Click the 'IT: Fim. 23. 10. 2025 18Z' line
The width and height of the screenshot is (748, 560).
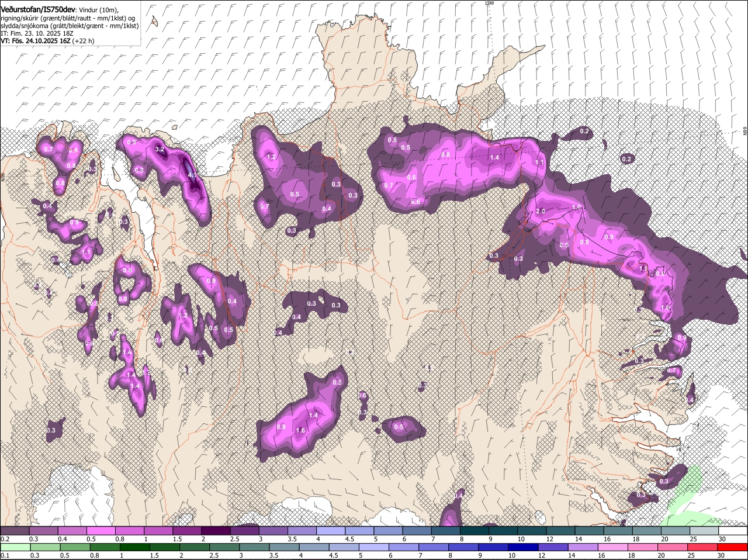36,33
